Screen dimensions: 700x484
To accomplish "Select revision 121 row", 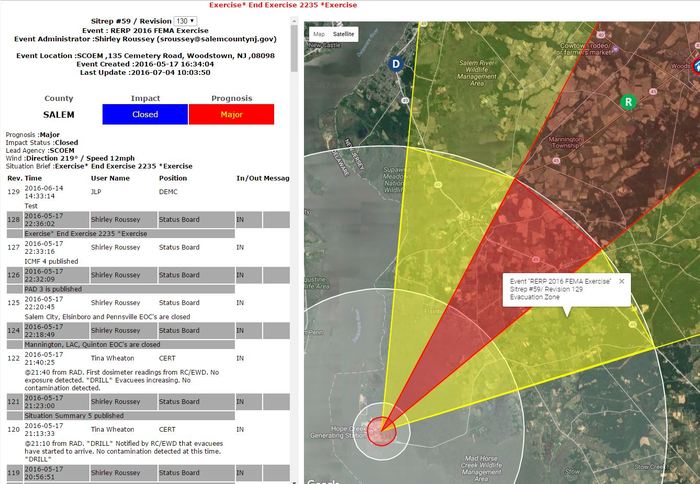I will point(148,401).
